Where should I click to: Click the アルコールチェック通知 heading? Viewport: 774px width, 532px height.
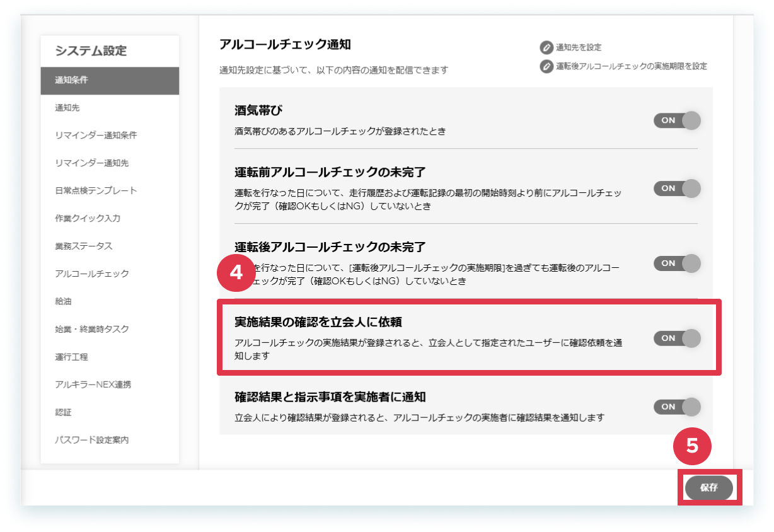point(285,45)
